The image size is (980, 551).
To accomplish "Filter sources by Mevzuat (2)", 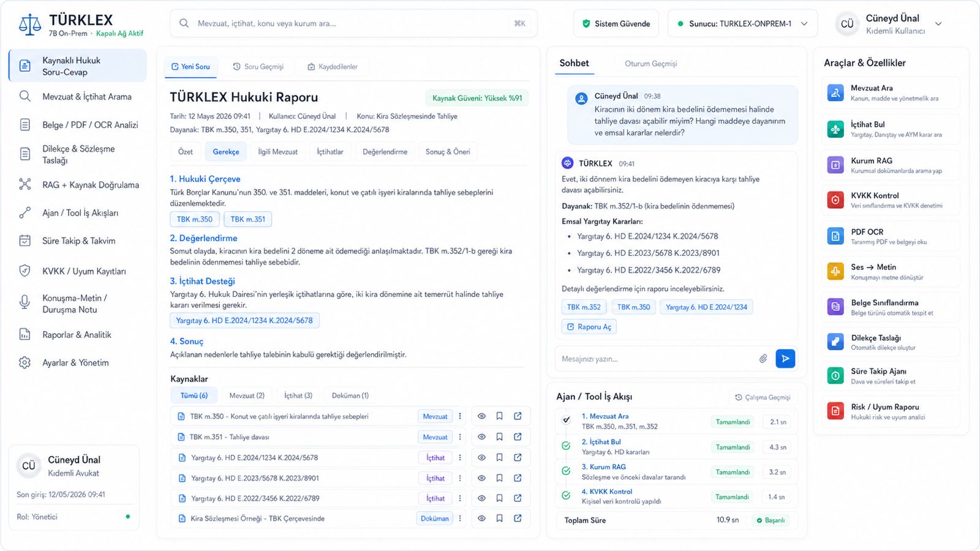I will [x=247, y=395].
